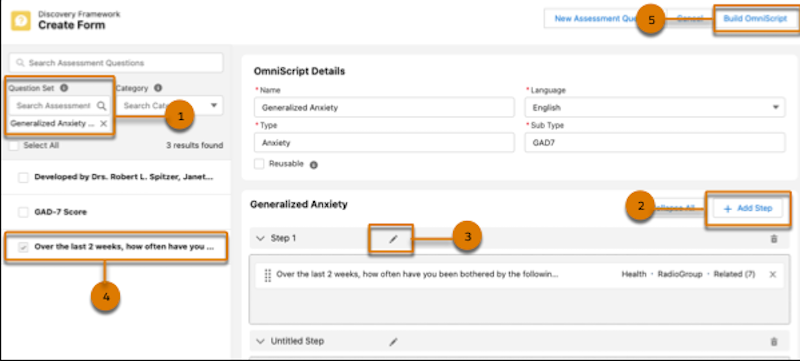This screenshot has width=800, height=361.
Task: Click the 'Generalized Anxiety' section heading
Action: point(298,204)
